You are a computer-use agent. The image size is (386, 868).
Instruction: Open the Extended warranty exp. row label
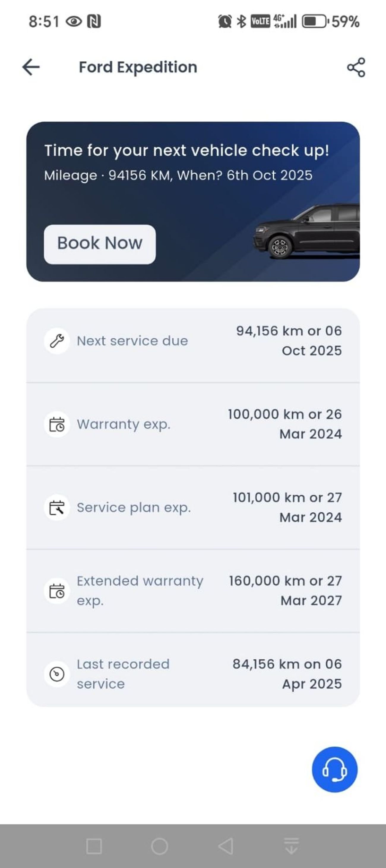[140, 591]
